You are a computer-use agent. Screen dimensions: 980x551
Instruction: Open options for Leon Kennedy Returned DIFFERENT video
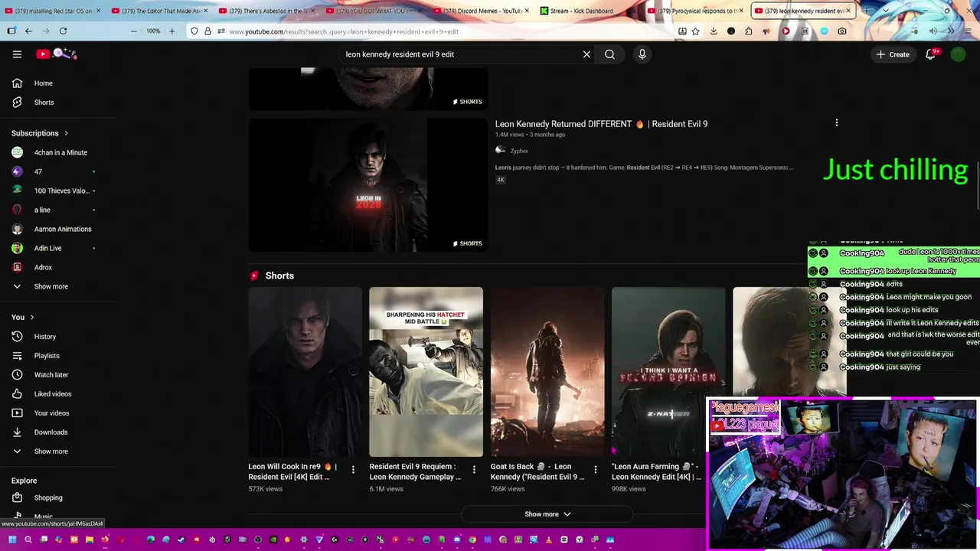[836, 122]
